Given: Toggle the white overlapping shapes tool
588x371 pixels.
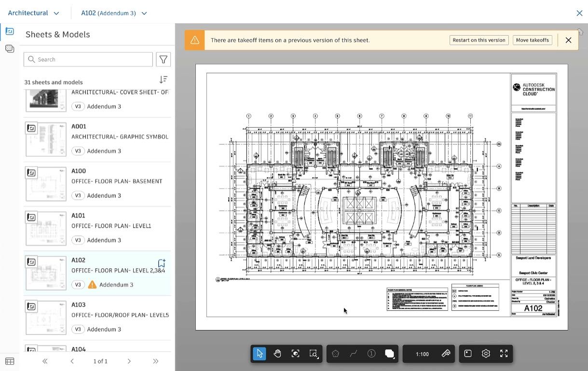Looking at the screenshot, I should pos(389,354).
